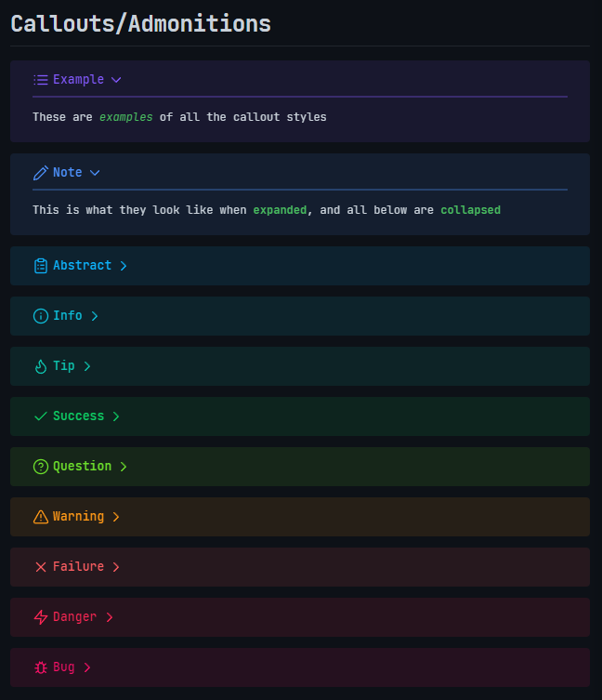
Task: Click the Question callout title
Action: point(82,467)
